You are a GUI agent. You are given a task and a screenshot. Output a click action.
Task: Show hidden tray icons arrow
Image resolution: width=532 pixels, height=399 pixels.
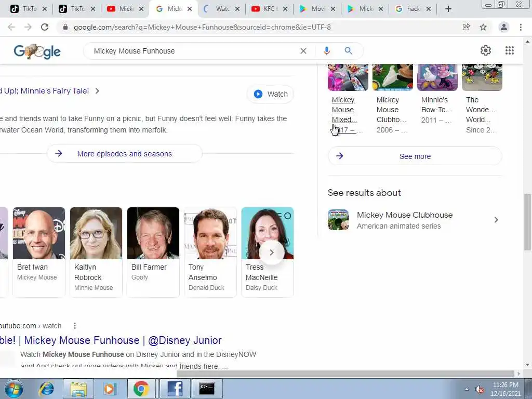click(x=467, y=390)
